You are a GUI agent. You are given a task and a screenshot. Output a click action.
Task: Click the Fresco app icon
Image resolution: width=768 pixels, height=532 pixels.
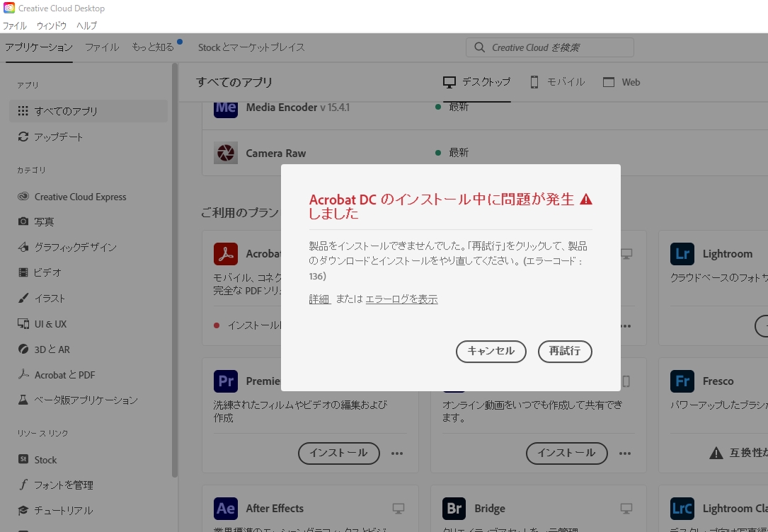[682, 381]
